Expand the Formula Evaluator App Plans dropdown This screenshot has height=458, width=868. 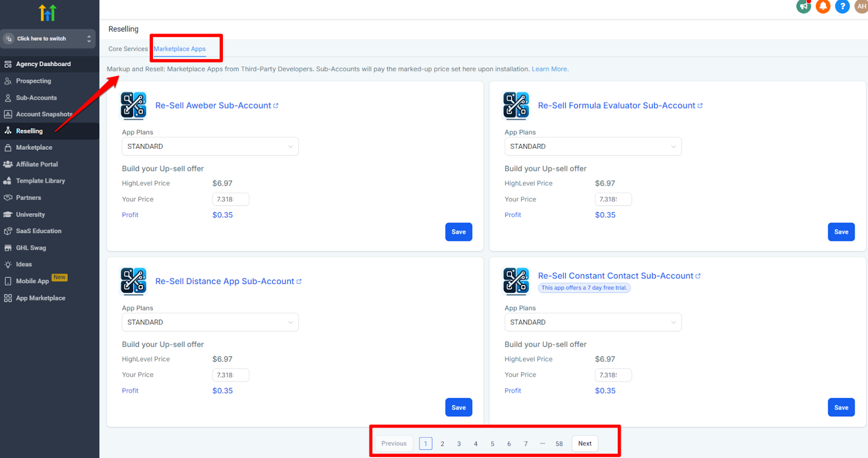(592, 147)
